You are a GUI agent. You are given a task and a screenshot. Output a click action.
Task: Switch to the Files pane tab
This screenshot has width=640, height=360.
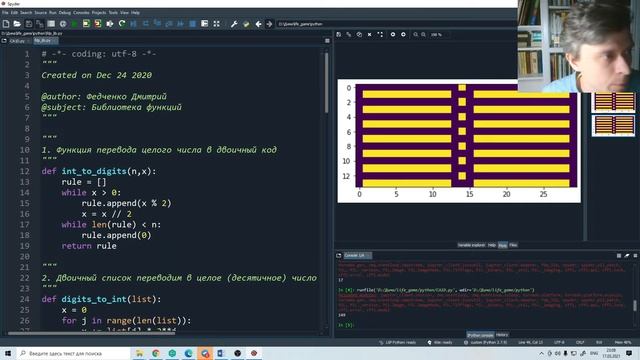point(513,245)
